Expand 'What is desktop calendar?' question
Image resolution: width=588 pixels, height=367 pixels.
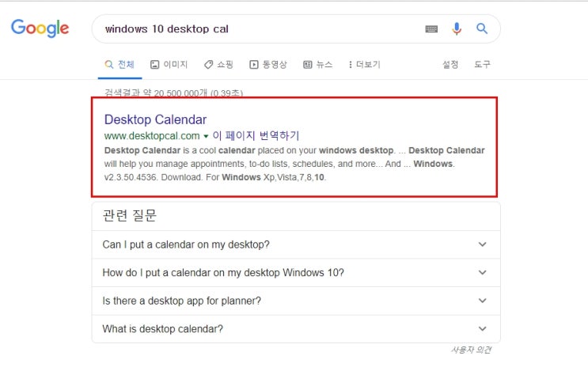[296, 329]
